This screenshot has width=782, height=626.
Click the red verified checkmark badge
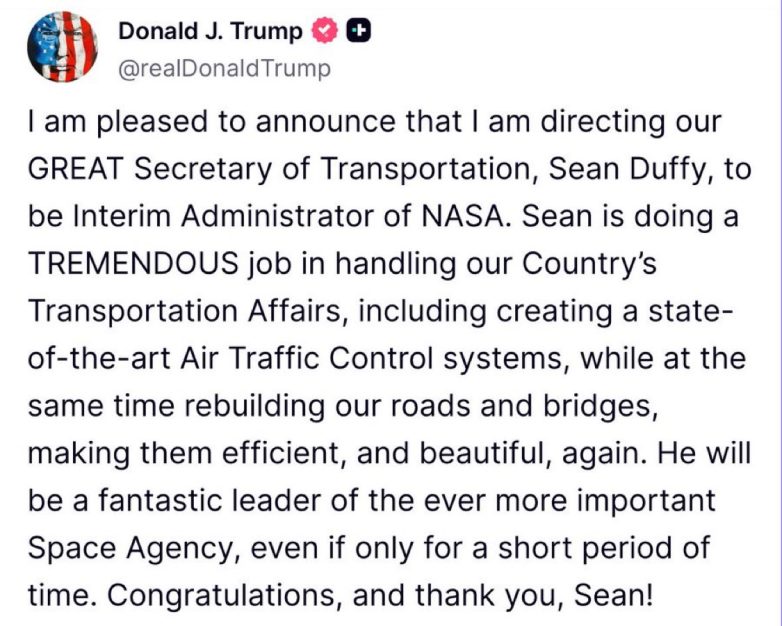pos(325,31)
